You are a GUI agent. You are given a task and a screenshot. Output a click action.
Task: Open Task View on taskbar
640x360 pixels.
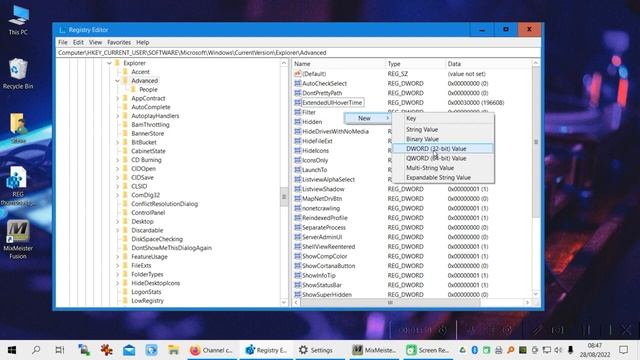click(60, 350)
